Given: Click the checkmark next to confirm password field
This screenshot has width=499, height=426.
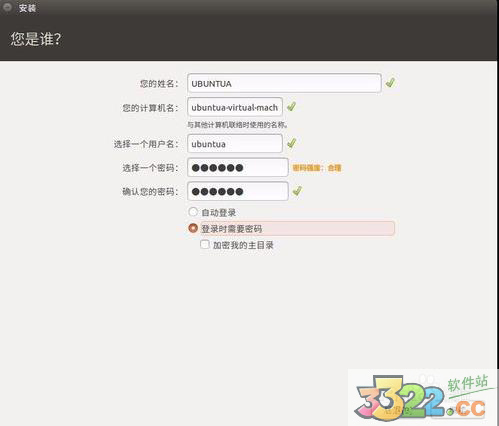Looking at the screenshot, I should pyautogui.click(x=297, y=191).
